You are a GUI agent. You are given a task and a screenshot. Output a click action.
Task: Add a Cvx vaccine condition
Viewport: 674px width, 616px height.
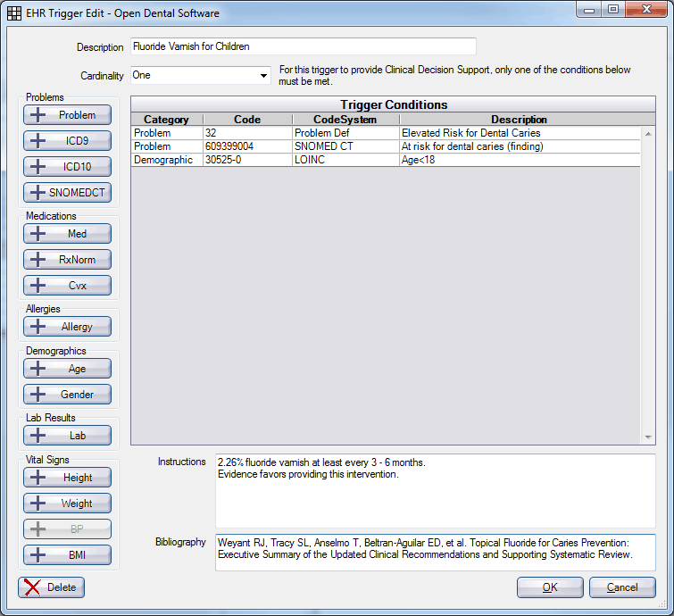pos(68,286)
